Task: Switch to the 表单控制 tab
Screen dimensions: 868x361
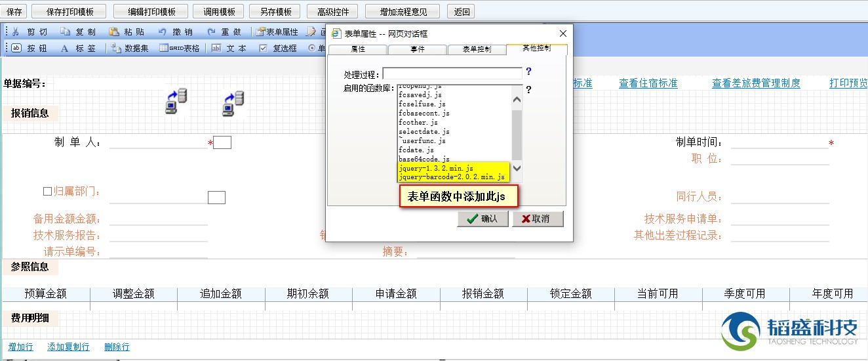Action: 477,50
